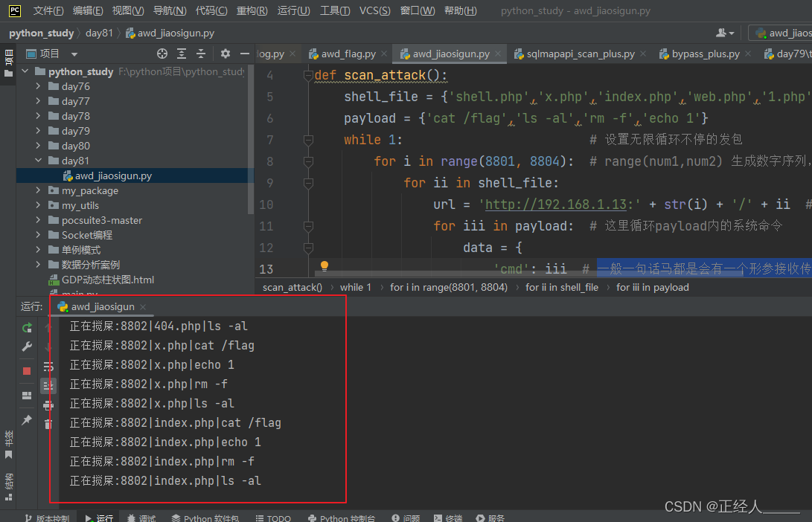The image size is (812, 522).
Task: Click the intention lightbulb on line 13
Action: 325,266
